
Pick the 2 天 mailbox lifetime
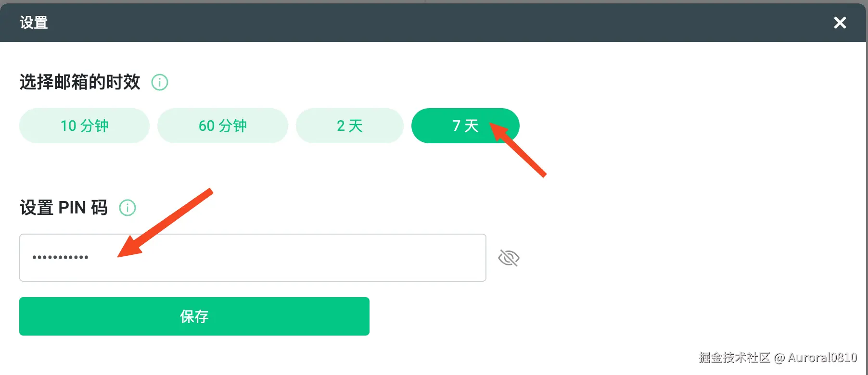coord(349,125)
